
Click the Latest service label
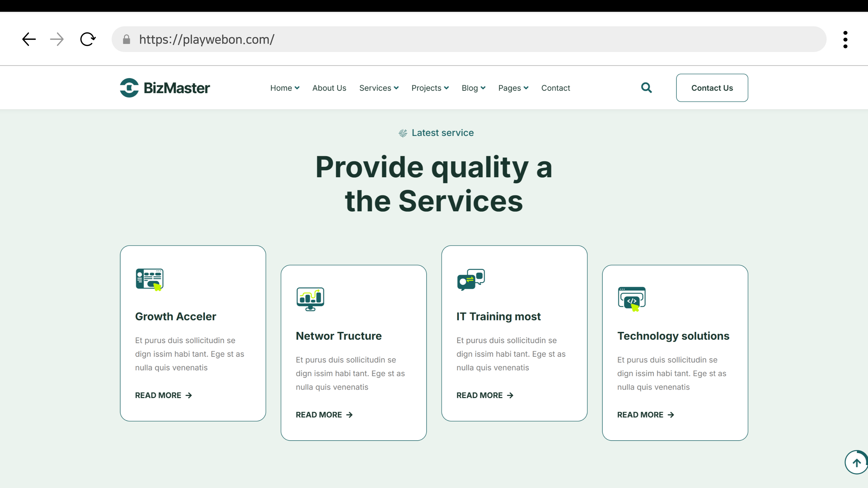tap(443, 133)
